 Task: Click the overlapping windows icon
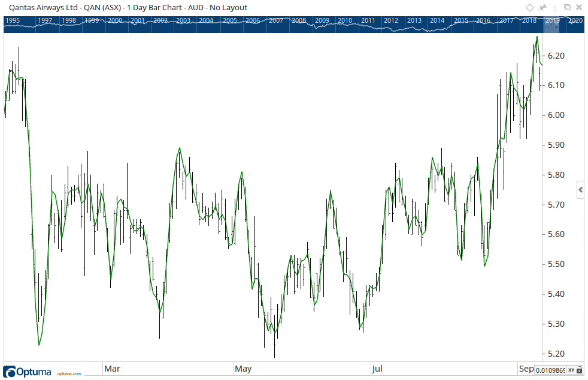pos(567,7)
